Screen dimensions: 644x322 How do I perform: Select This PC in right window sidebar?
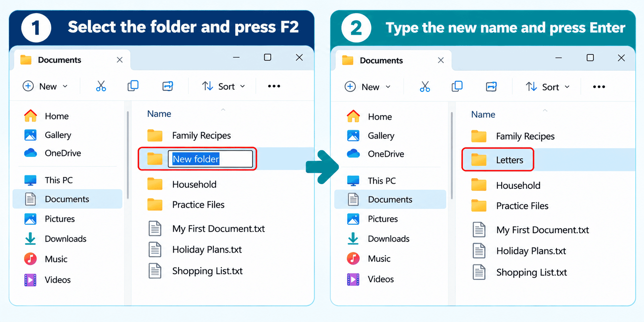tap(371, 181)
